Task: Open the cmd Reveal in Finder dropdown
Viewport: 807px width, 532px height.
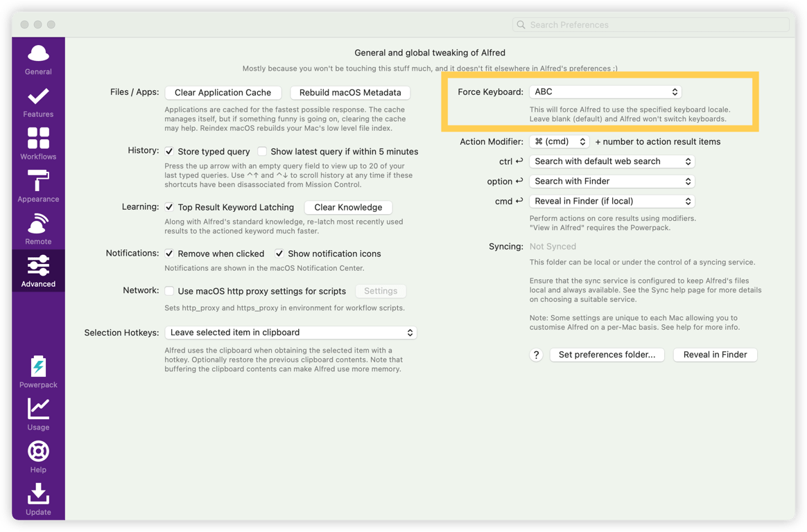Action: [612, 202]
